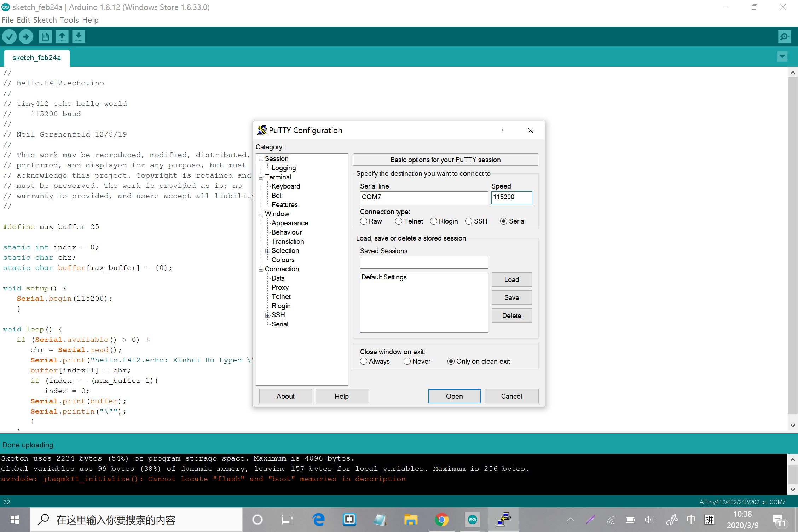Select the Serial line input field

point(423,197)
